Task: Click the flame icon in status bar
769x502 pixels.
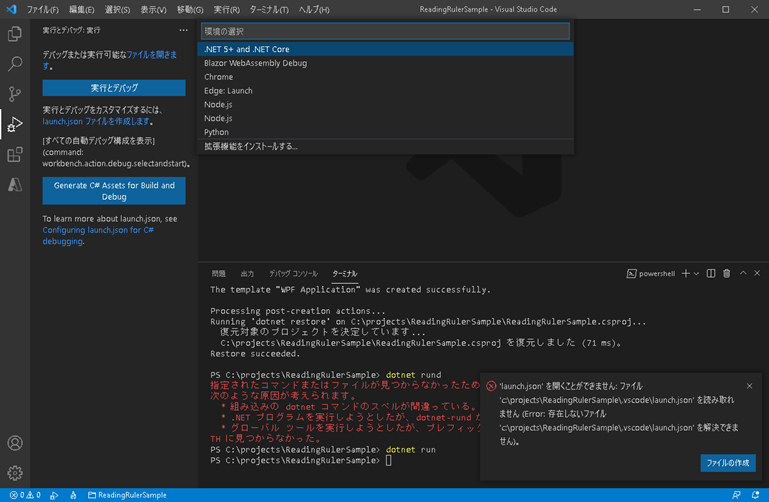Action: pyautogui.click(x=73, y=495)
